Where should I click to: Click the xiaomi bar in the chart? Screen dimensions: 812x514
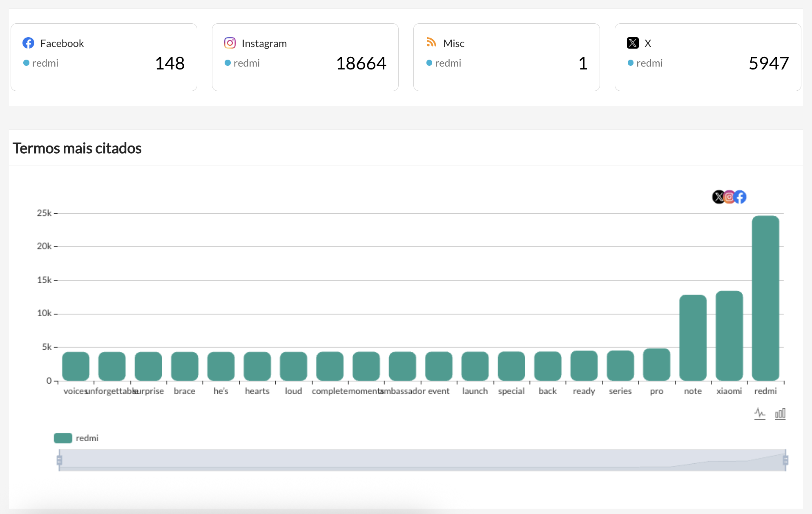pos(729,336)
